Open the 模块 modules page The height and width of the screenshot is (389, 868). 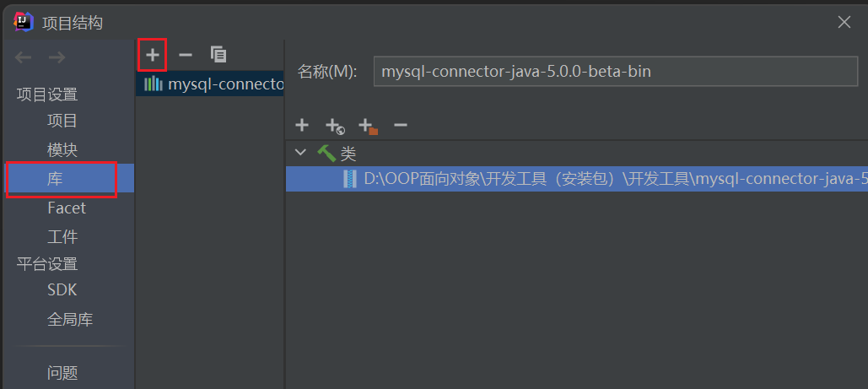[62, 149]
